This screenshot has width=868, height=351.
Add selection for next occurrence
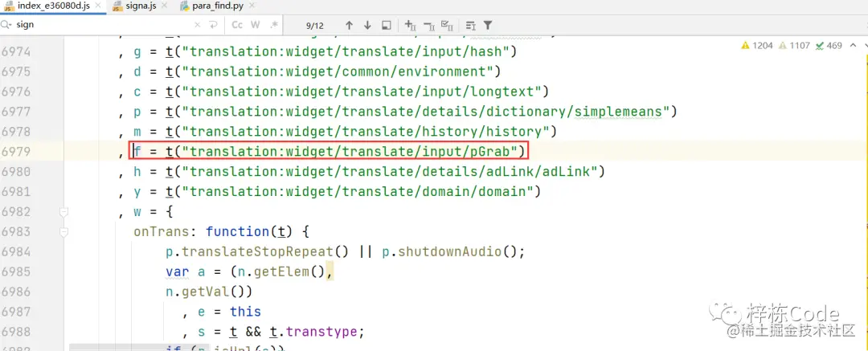pyautogui.click(x=410, y=25)
